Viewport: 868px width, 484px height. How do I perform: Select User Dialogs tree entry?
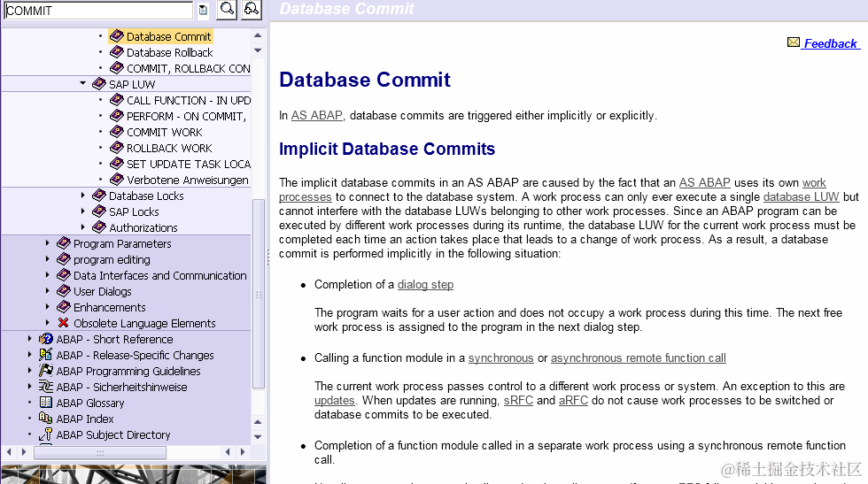coord(103,291)
